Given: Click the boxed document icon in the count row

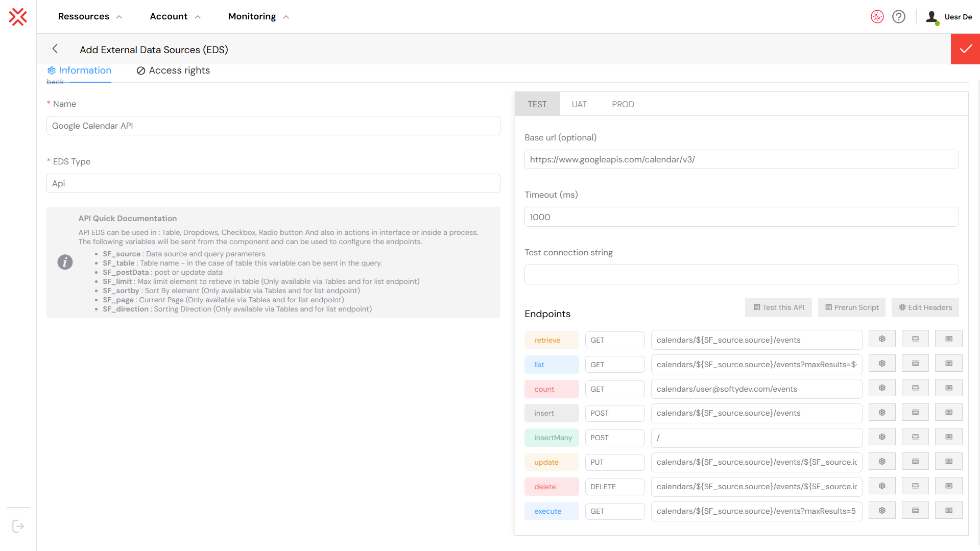Looking at the screenshot, I should point(949,388).
